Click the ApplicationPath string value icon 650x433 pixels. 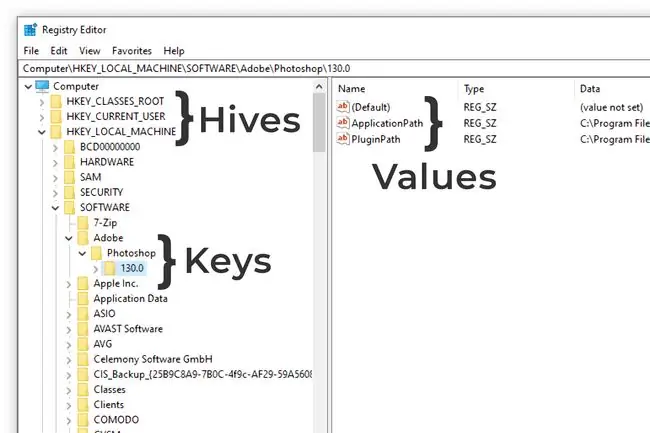click(343, 123)
